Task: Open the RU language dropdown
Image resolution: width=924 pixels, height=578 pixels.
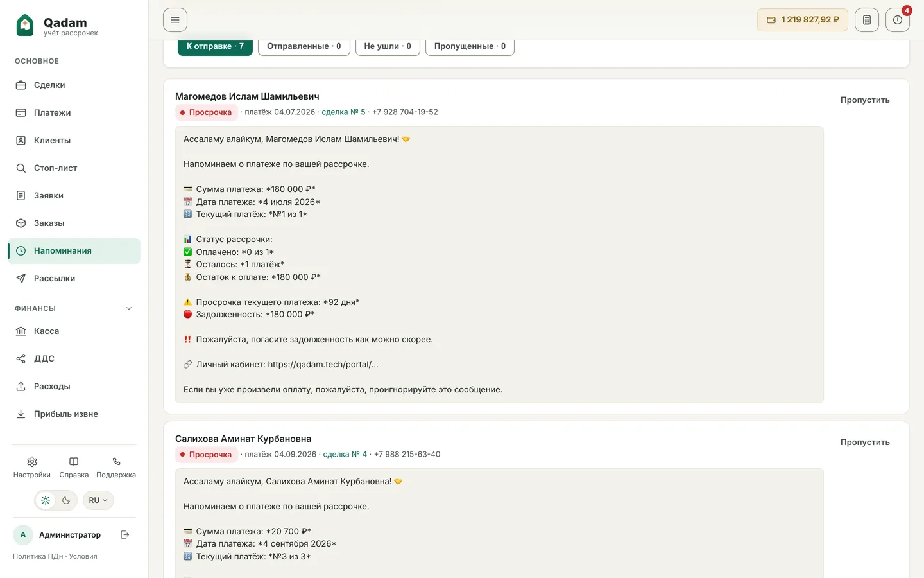Action: (x=98, y=500)
